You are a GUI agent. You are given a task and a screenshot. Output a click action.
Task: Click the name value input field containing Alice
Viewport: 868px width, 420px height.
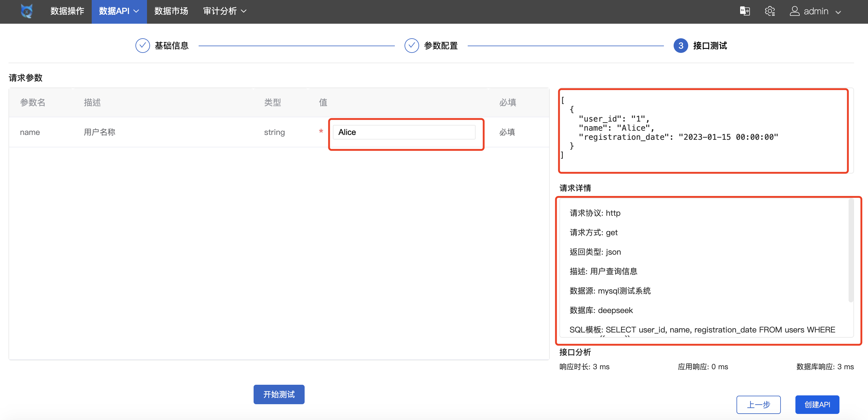[404, 132]
